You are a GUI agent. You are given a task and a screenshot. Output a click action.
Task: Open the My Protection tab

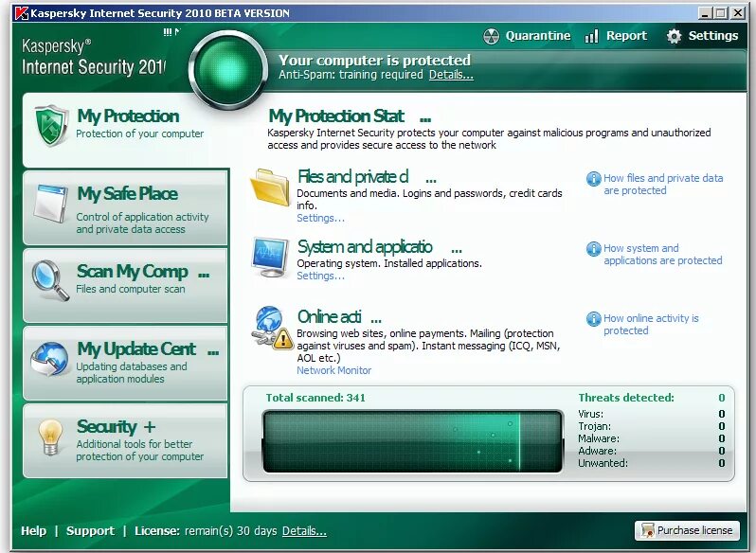[125, 130]
